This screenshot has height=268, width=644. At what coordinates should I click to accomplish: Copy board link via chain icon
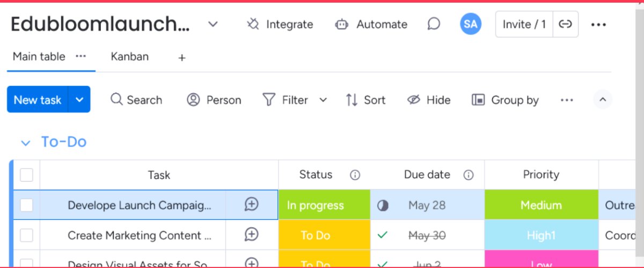pos(565,24)
